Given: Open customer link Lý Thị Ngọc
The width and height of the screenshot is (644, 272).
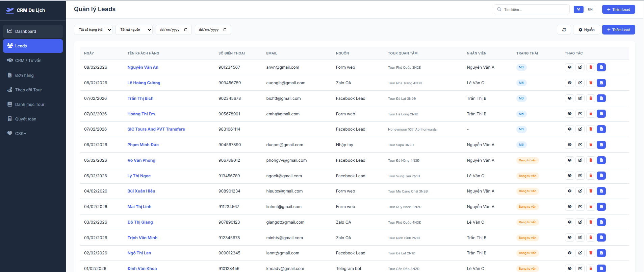Looking at the screenshot, I should [x=139, y=176].
